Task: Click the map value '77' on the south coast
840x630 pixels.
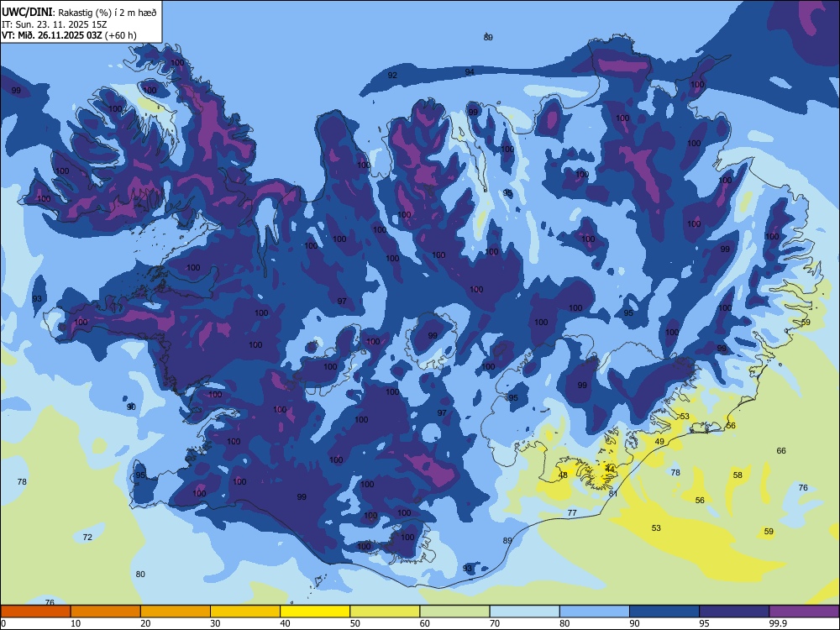Action: point(572,512)
